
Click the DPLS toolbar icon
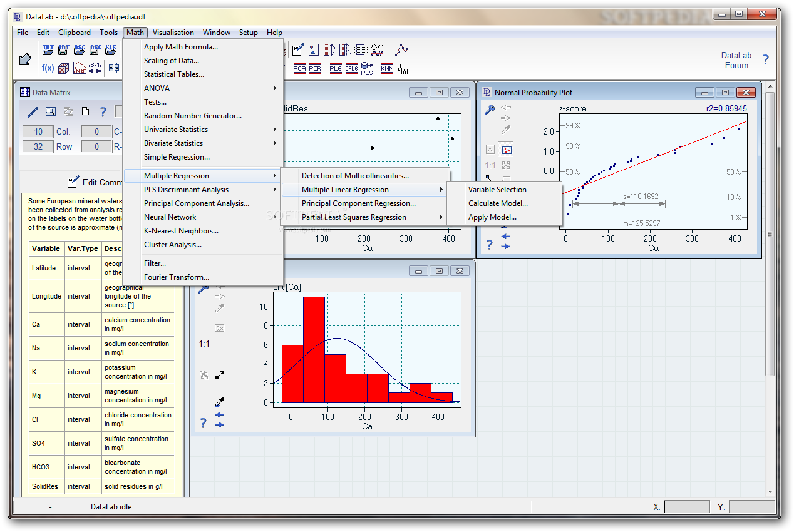click(352, 69)
